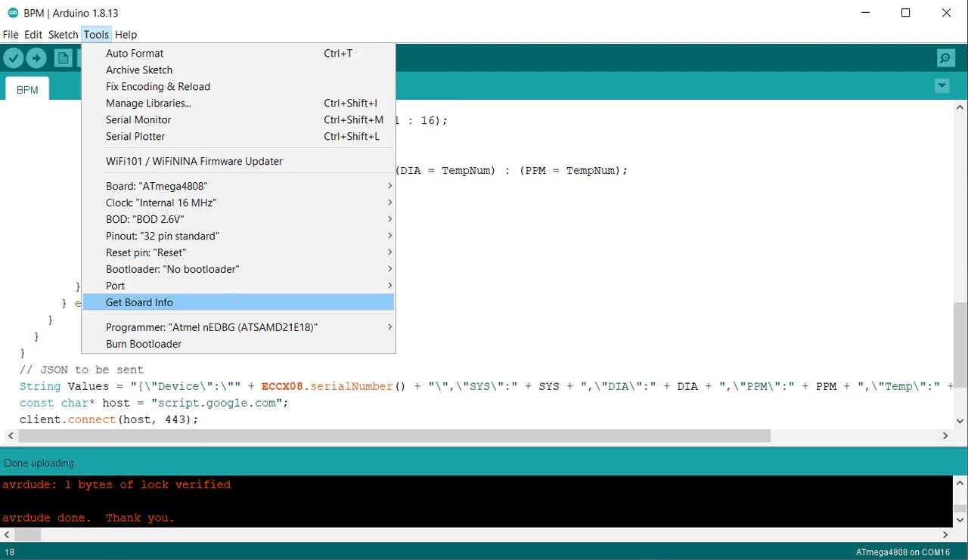Open the Sketch menu

[64, 35]
